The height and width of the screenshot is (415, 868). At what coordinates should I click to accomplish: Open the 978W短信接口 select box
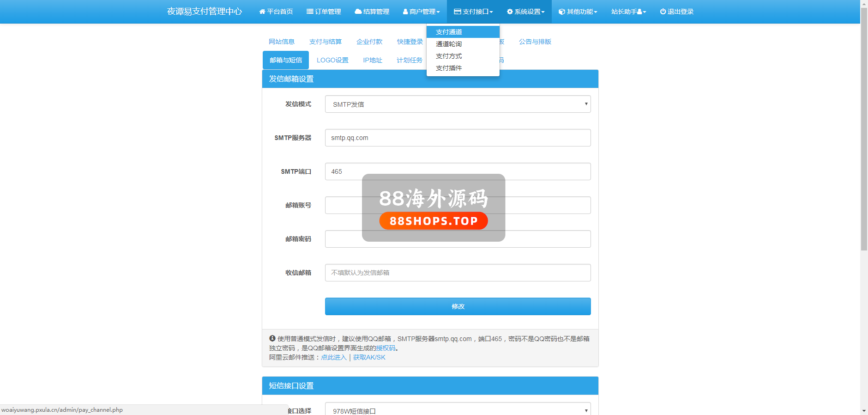click(x=458, y=410)
